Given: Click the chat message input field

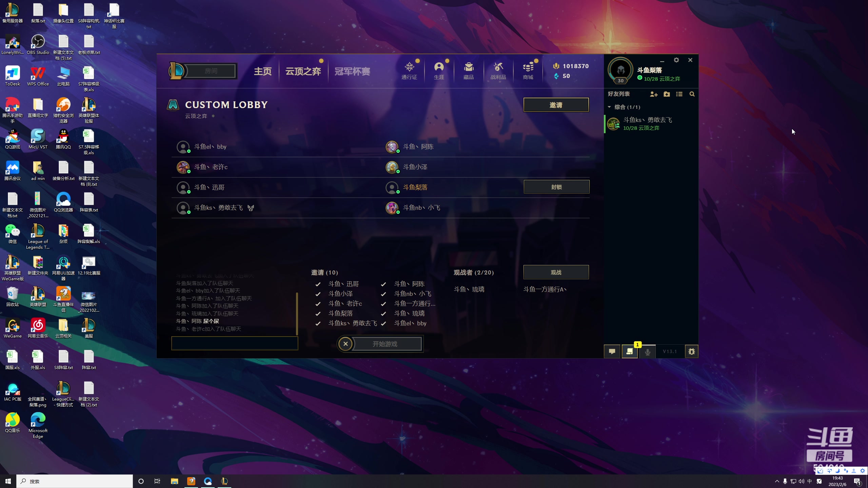Looking at the screenshot, I should pos(235,343).
